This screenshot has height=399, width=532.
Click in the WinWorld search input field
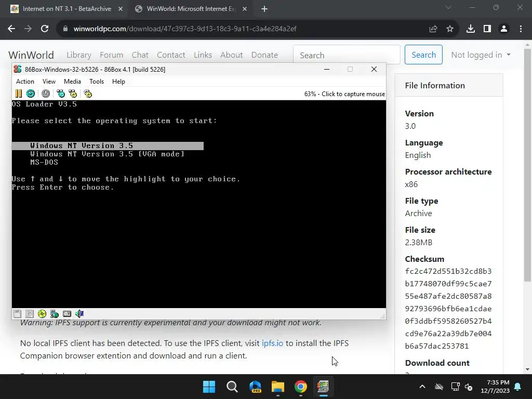347,55
